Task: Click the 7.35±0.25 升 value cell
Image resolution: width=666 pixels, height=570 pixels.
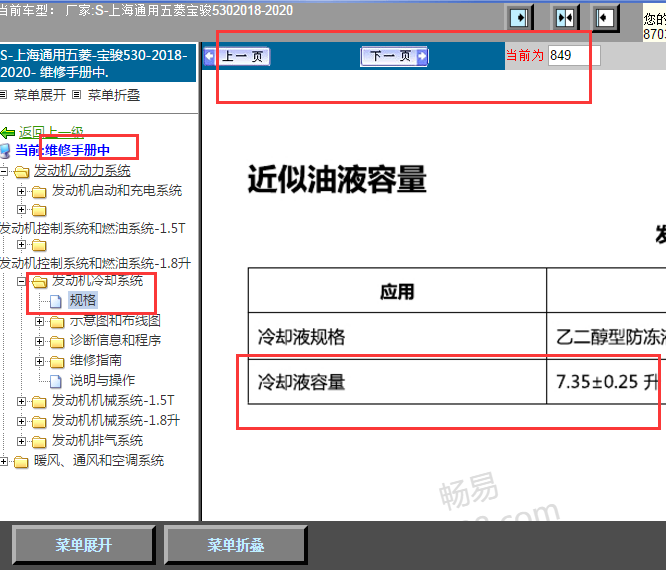Action: click(x=606, y=381)
